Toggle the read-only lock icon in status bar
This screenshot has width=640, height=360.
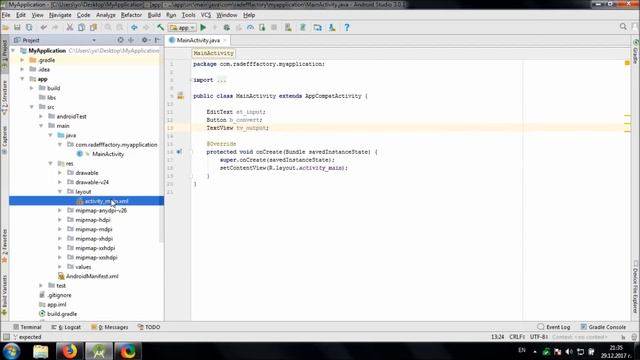[x=623, y=337]
